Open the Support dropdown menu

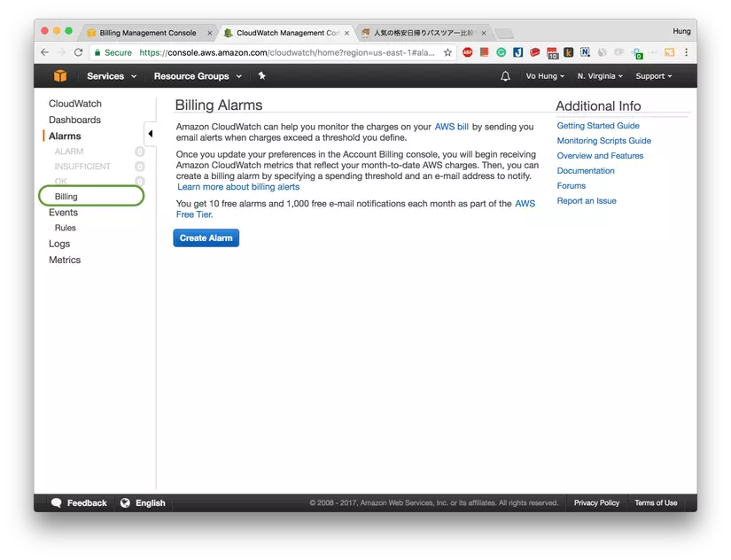[x=654, y=76]
